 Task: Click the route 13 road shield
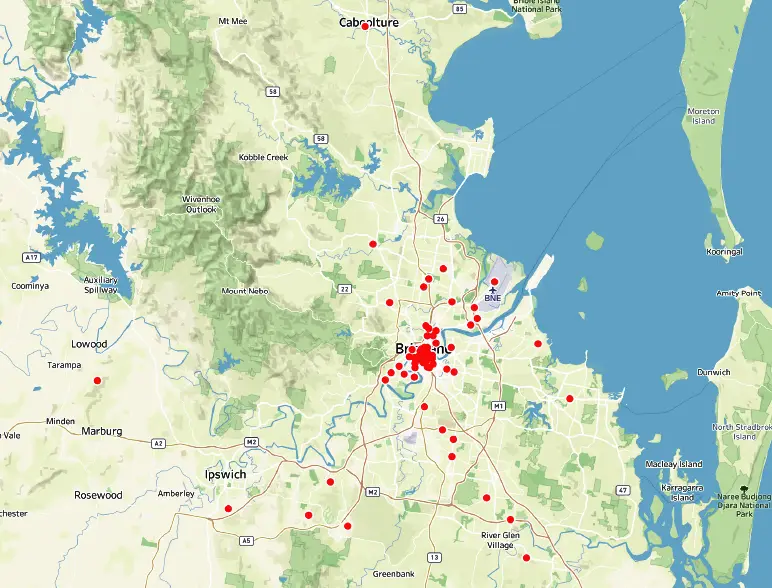434,556
